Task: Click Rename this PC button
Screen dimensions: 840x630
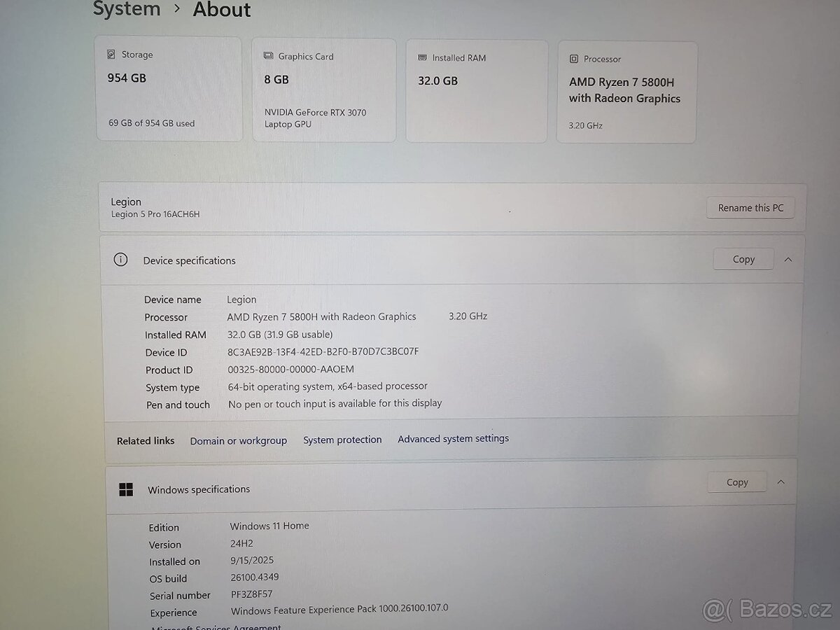Action: pos(750,208)
